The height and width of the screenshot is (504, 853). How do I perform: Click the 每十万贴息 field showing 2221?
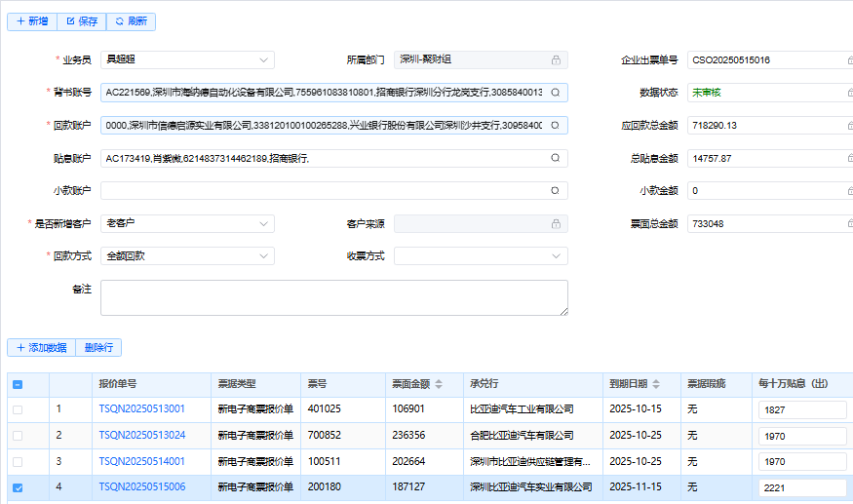coord(801,487)
